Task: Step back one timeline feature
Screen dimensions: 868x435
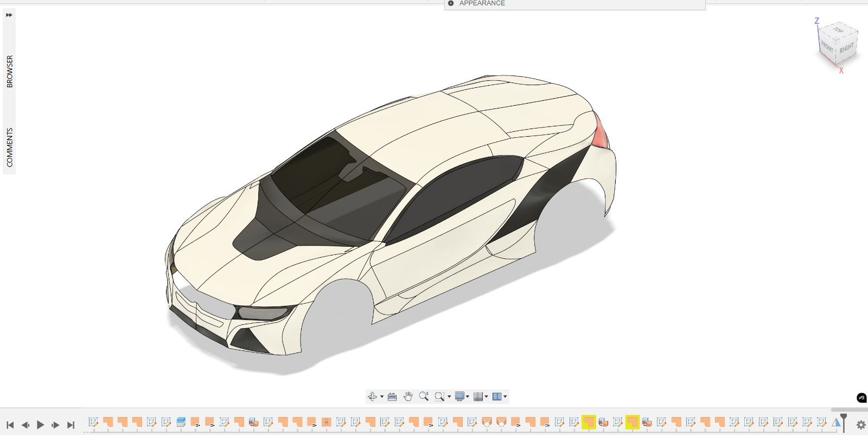Action: coord(25,425)
